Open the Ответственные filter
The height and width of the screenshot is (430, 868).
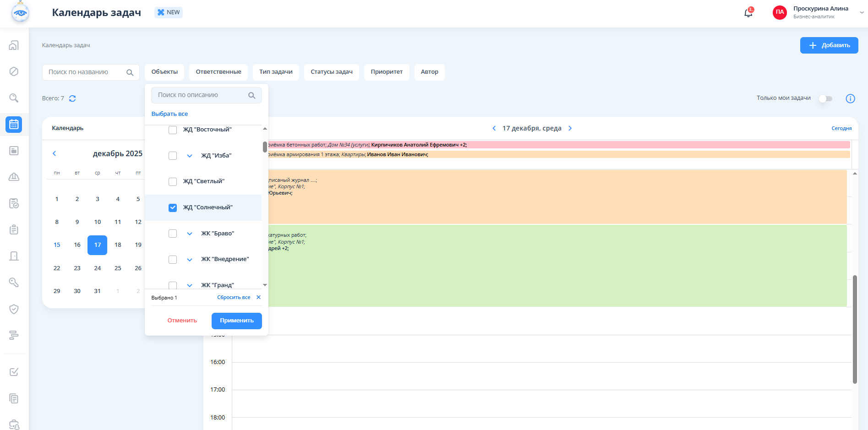(218, 72)
